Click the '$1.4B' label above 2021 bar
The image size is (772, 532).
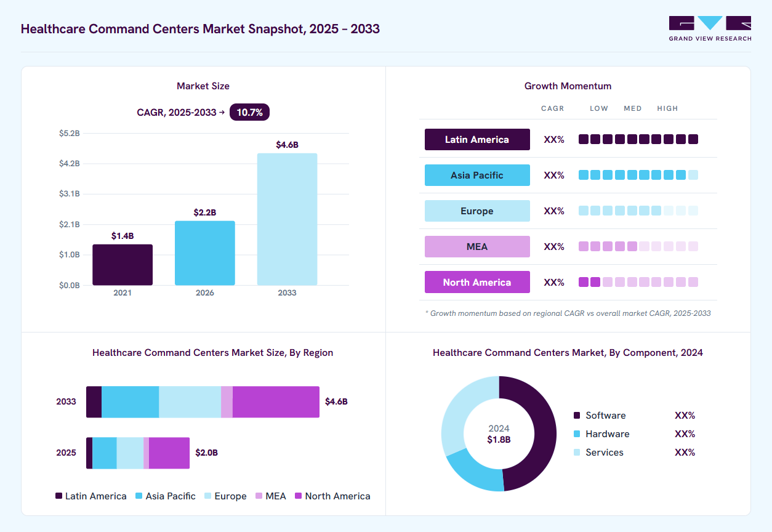point(123,236)
